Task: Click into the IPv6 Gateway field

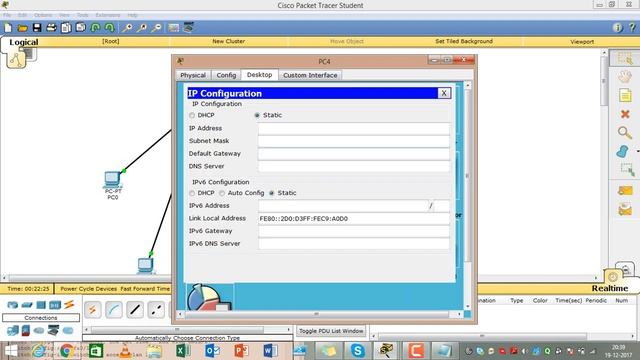Action: (354, 231)
